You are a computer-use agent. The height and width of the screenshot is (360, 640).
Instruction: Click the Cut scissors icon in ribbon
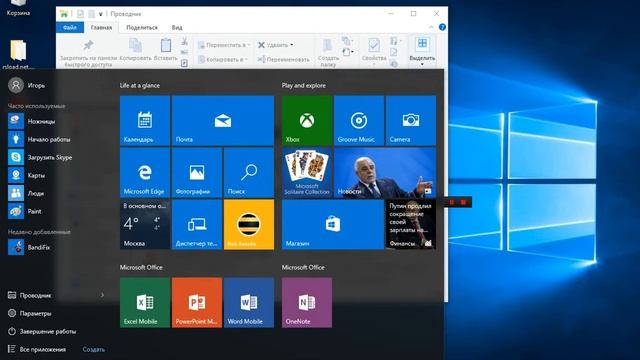coord(184,42)
